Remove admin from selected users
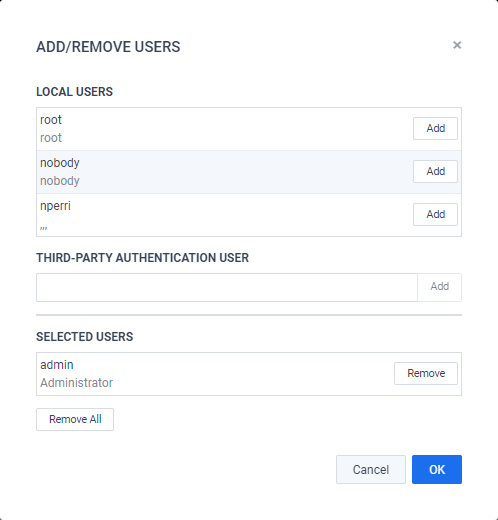Viewport: 498px width, 520px height. click(426, 373)
